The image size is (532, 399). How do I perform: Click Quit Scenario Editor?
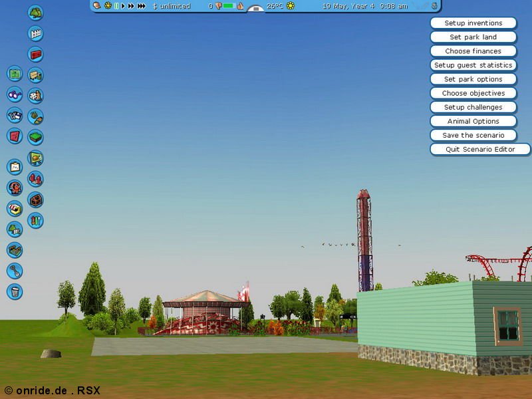pos(480,149)
